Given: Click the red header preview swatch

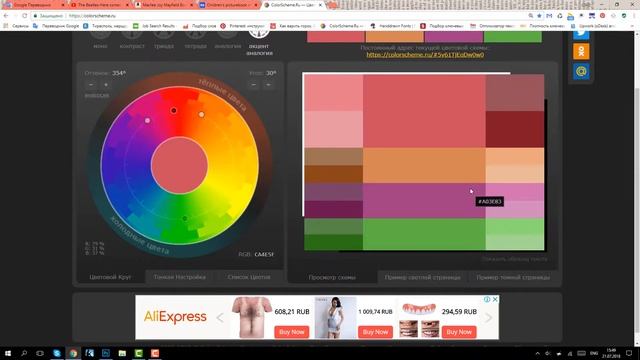Looking at the screenshot, I should (x=336, y=36).
